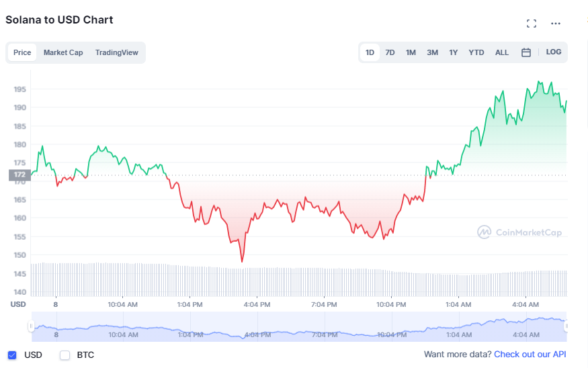
Task: Select the 3M time range
Action: (432, 52)
